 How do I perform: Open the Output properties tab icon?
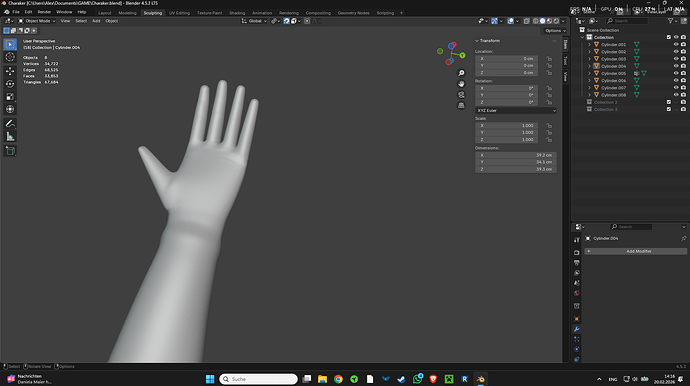tap(576, 263)
